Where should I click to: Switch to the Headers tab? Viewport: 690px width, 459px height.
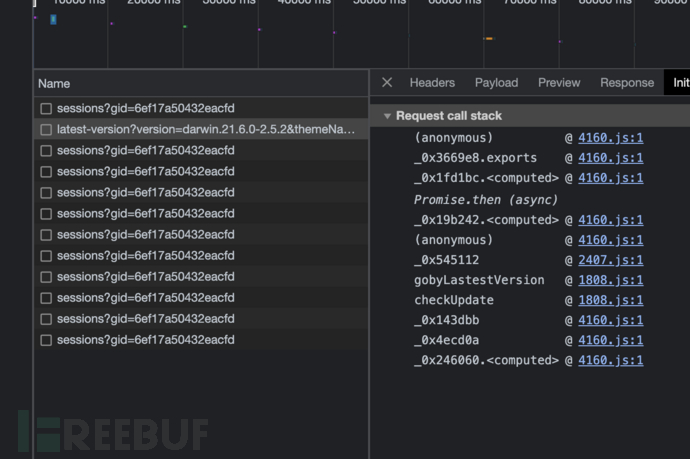point(432,83)
